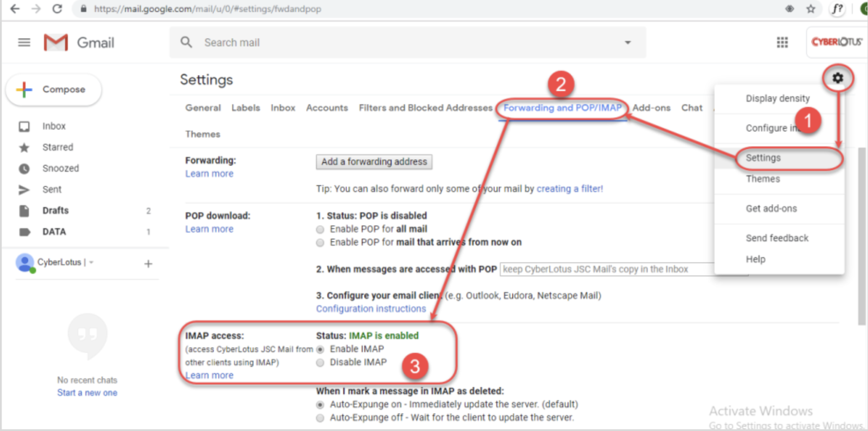Bookmark page with the star icon
The width and height of the screenshot is (868, 431).
pyautogui.click(x=811, y=9)
